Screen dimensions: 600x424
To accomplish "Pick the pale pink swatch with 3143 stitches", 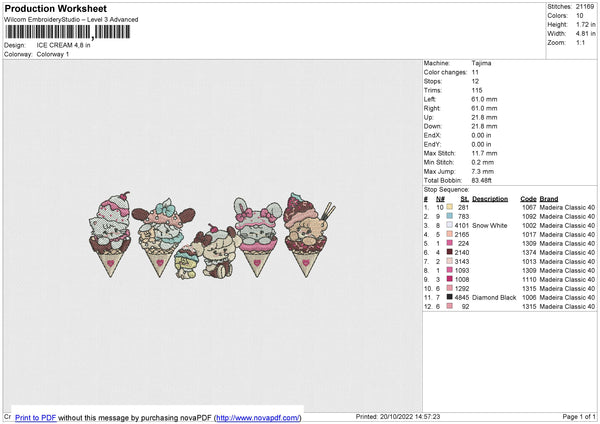I will (x=450, y=261).
